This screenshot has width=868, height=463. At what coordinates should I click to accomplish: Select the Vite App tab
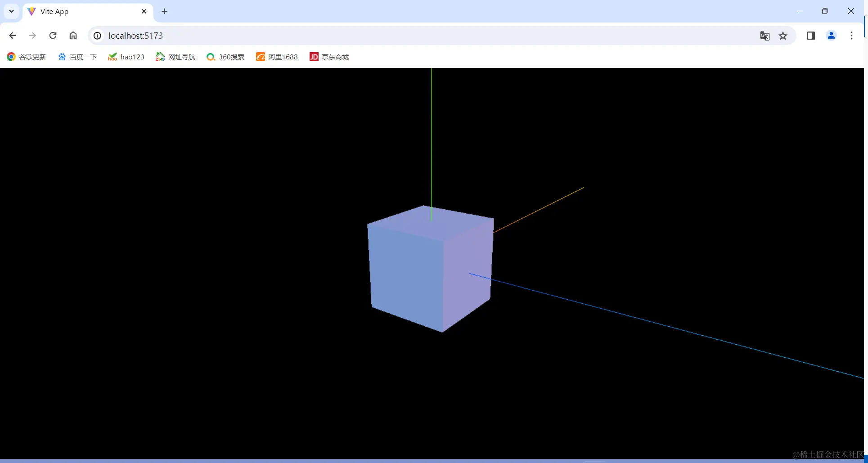(x=88, y=12)
